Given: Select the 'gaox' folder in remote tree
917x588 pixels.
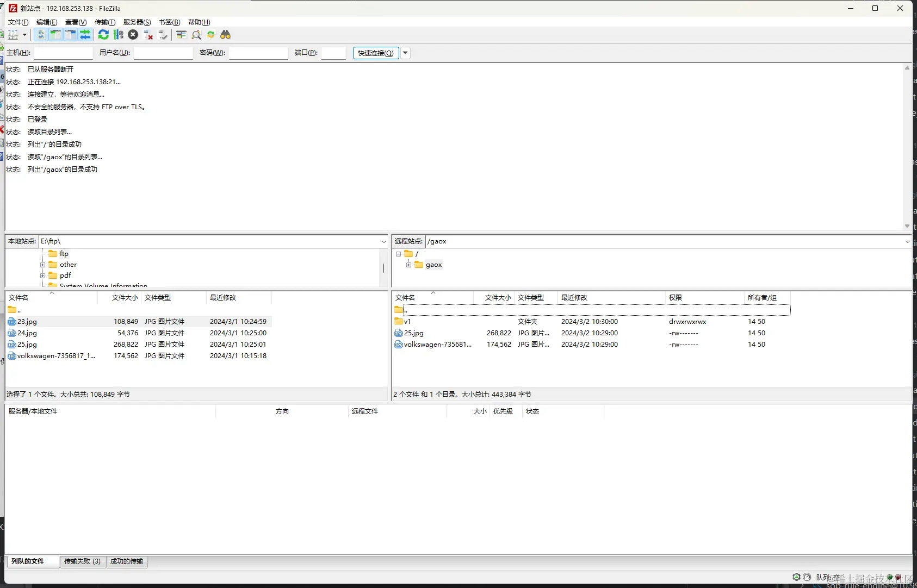Looking at the screenshot, I should [433, 265].
